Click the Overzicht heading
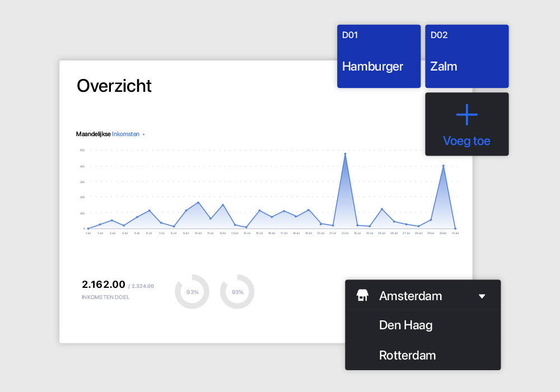This screenshot has width=560, height=392. pyautogui.click(x=114, y=86)
